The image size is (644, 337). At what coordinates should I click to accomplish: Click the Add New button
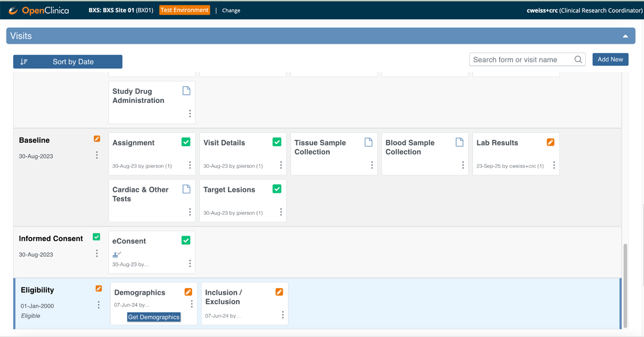(610, 59)
